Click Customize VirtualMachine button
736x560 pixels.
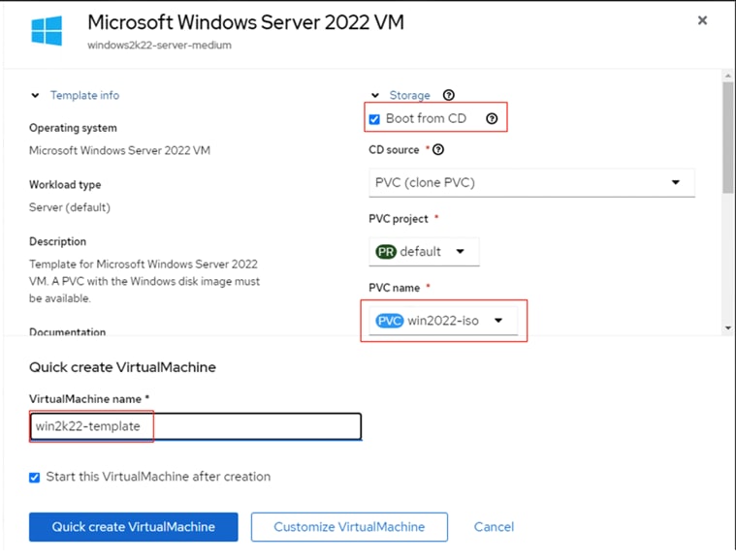point(349,527)
